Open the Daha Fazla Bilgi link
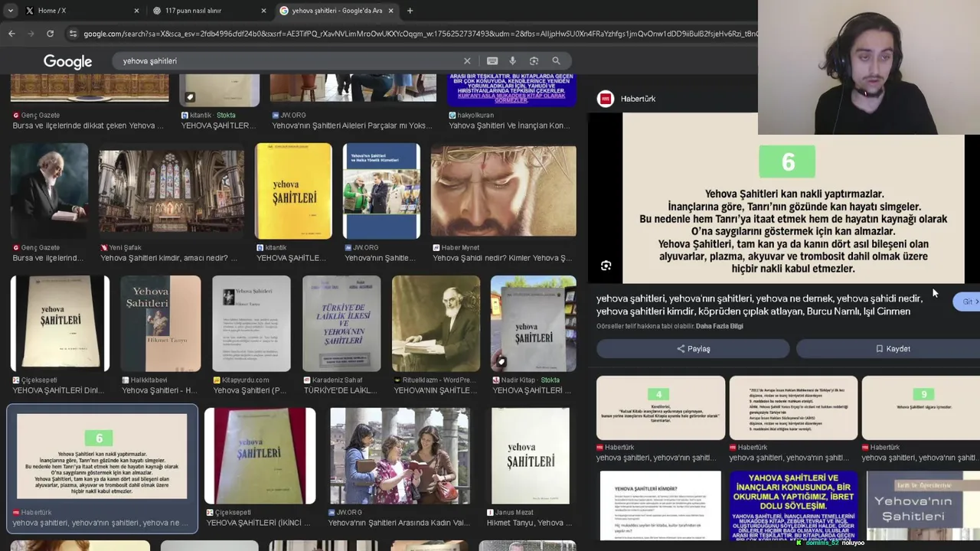Screen dimensions: 980x551 point(719,326)
